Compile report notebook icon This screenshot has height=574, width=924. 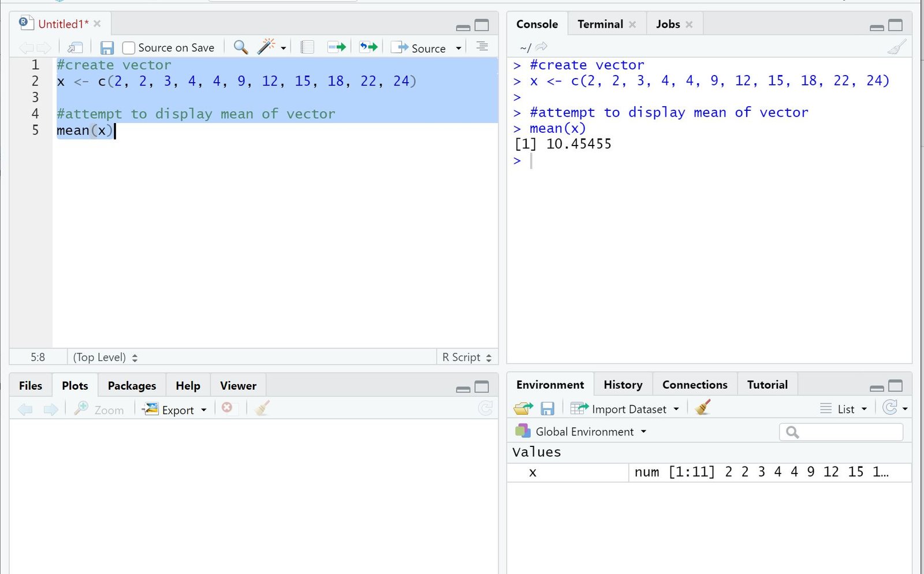[x=307, y=47]
